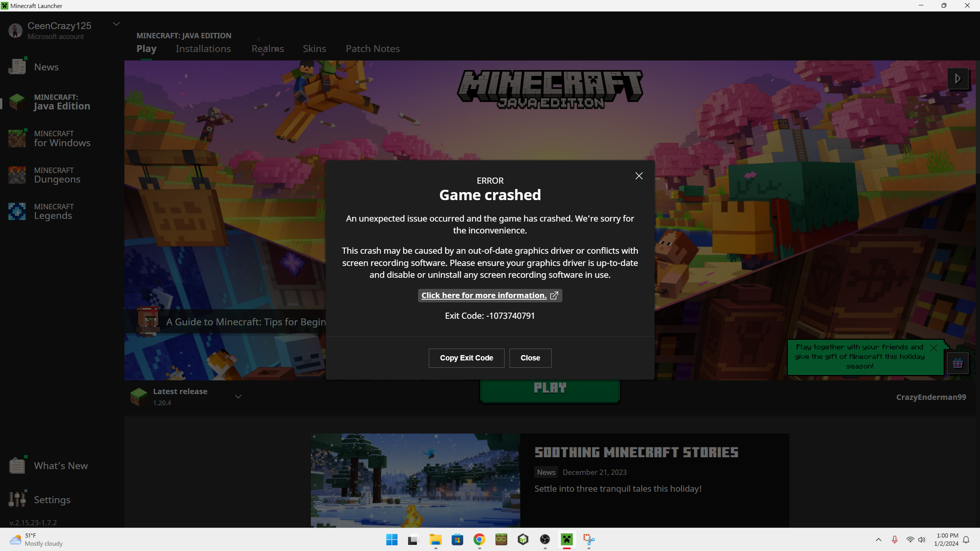This screenshot has height=551, width=980.
Task: Expand the CeenCrazy125 account dropdown
Action: click(x=116, y=24)
